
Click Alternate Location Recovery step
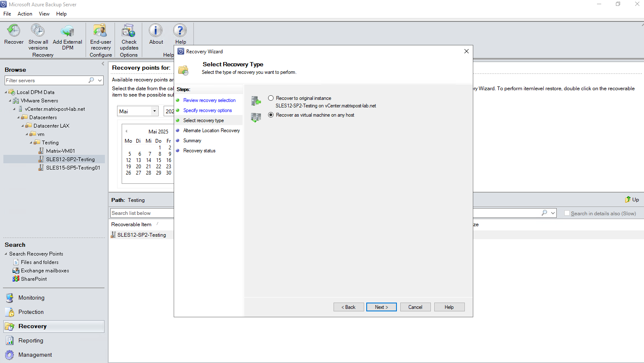211,131
